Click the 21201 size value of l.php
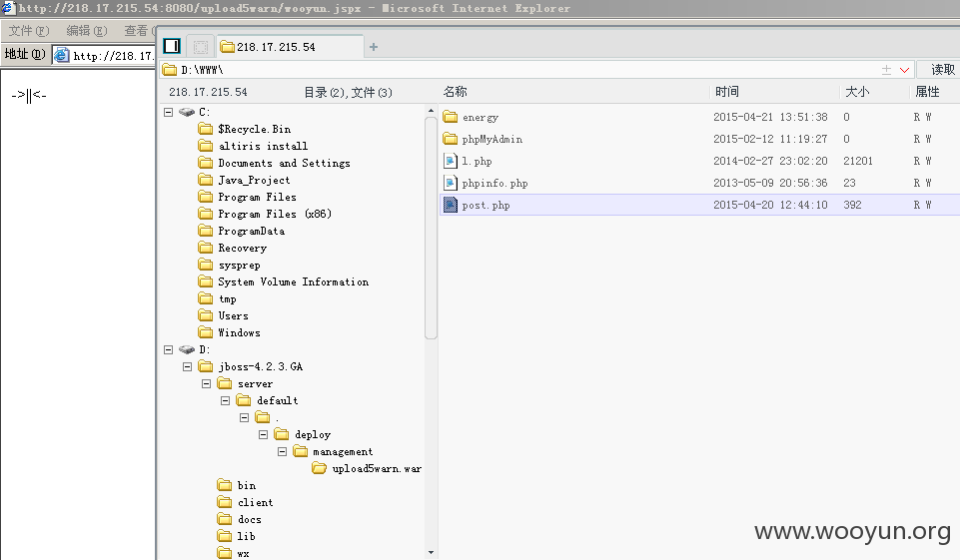 click(858, 161)
